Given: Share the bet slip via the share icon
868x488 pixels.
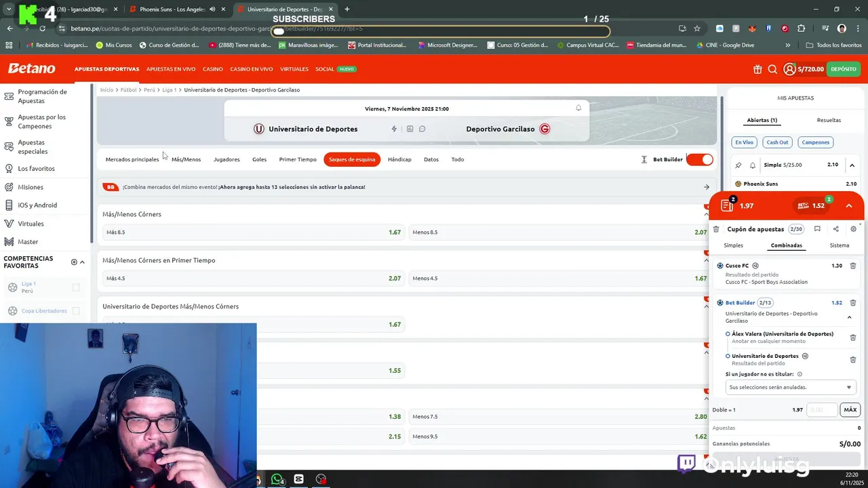Looking at the screenshot, I should click(x=835, y=229).
